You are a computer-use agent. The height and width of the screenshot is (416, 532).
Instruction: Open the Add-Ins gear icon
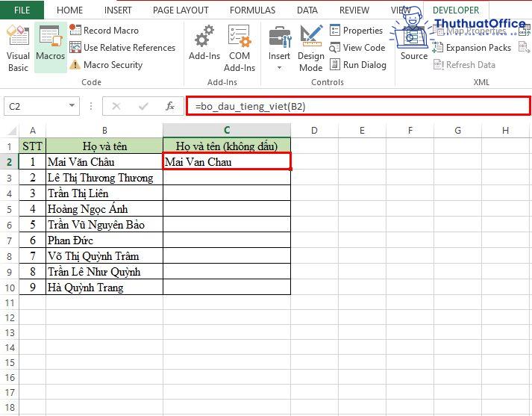pyautogui.click(x=204, y=43)
